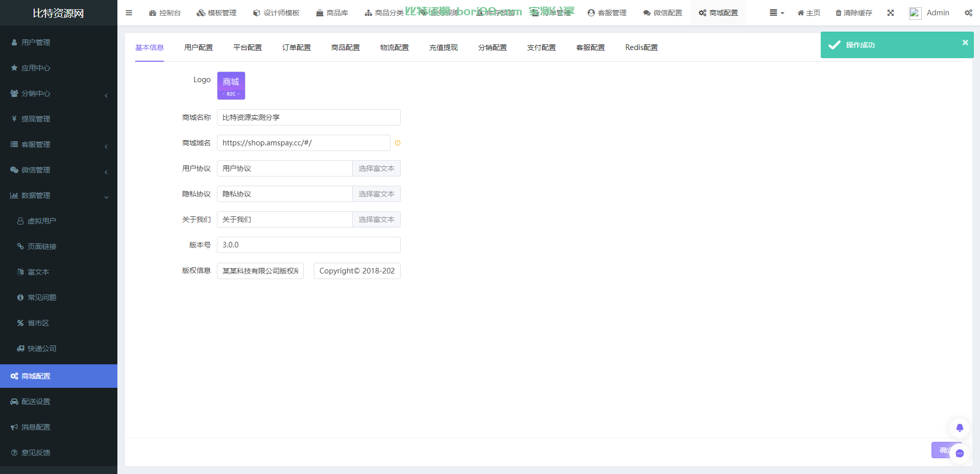Focus the 版本号 input field
Screen dimensions: 980x474
point(309,245)
